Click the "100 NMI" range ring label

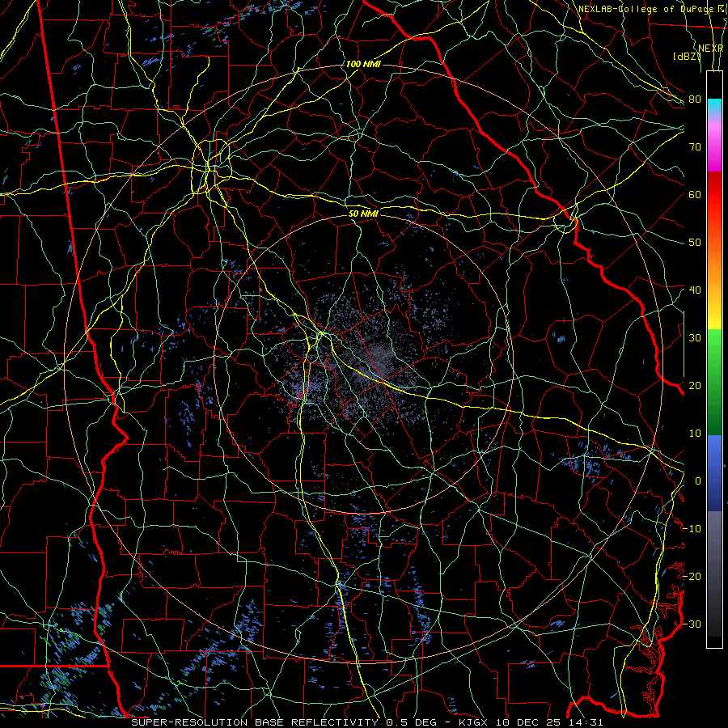(363, 64)
